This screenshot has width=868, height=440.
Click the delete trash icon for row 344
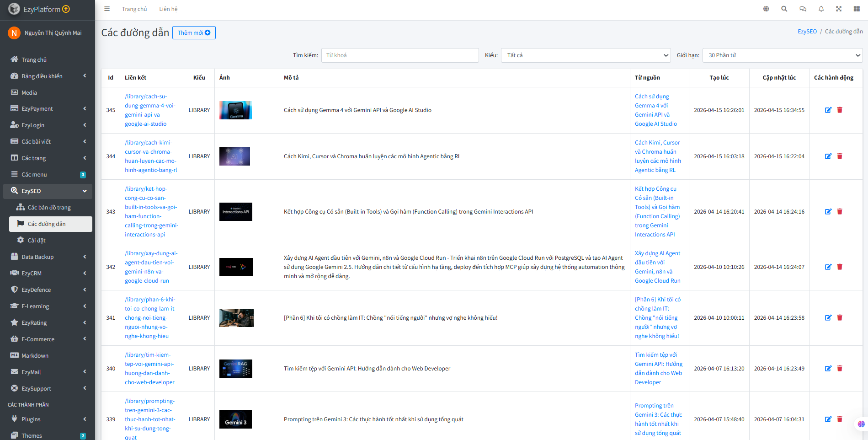tap(840, 156)
